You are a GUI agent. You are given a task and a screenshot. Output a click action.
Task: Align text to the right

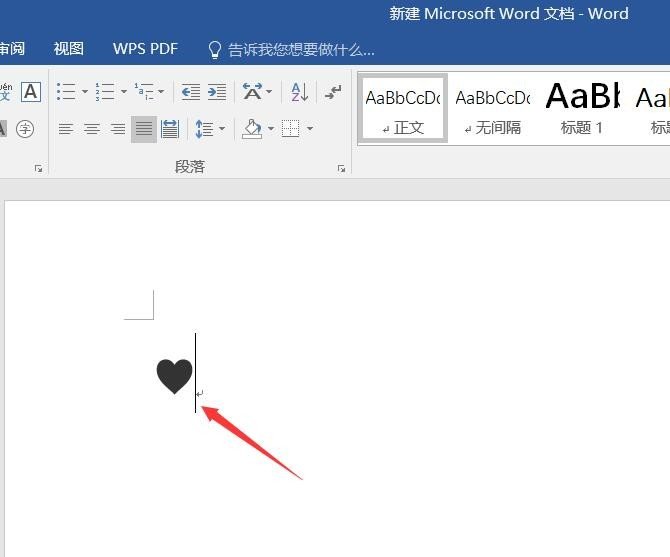pos(118,129)
